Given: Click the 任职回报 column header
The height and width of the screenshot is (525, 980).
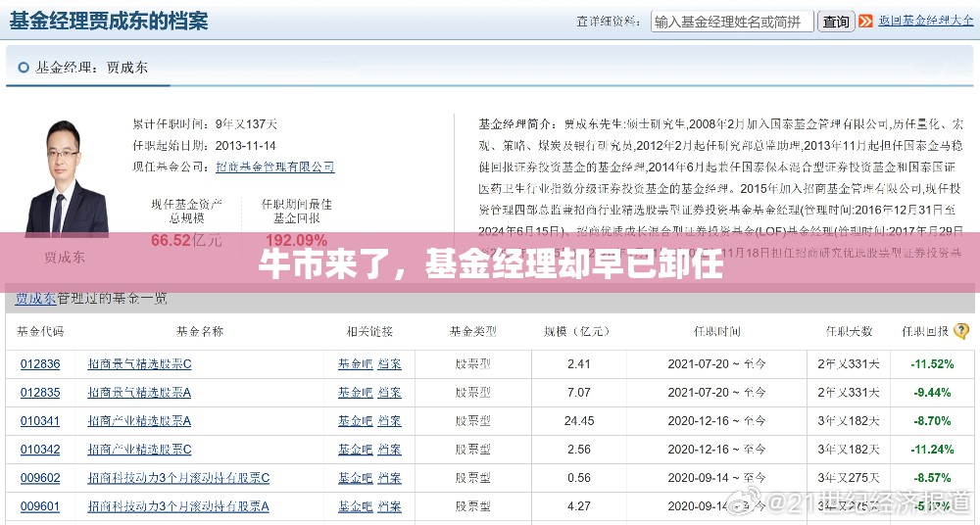Looking at the screenshot, I should tap(925, 331).
